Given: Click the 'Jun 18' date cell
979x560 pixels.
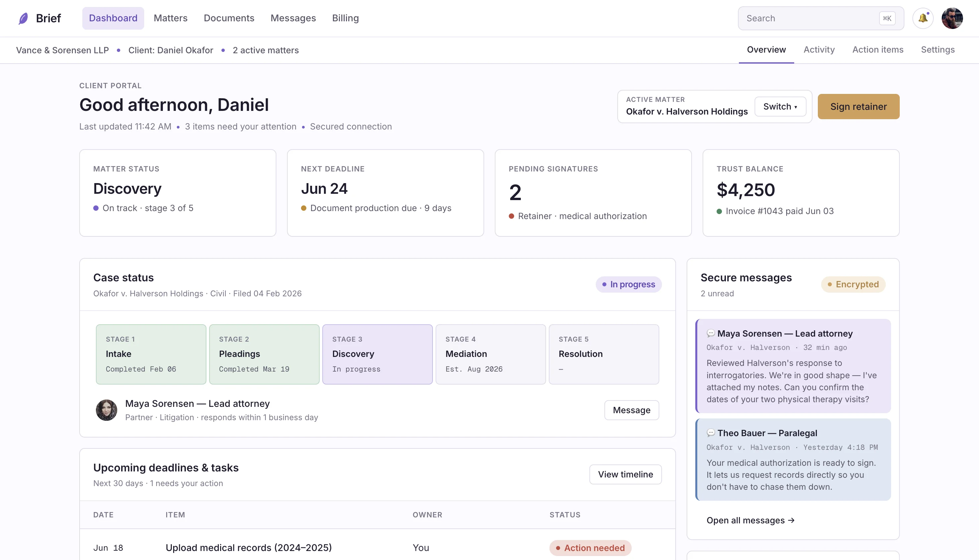Looking at the screenshot, I should (108, 547).
